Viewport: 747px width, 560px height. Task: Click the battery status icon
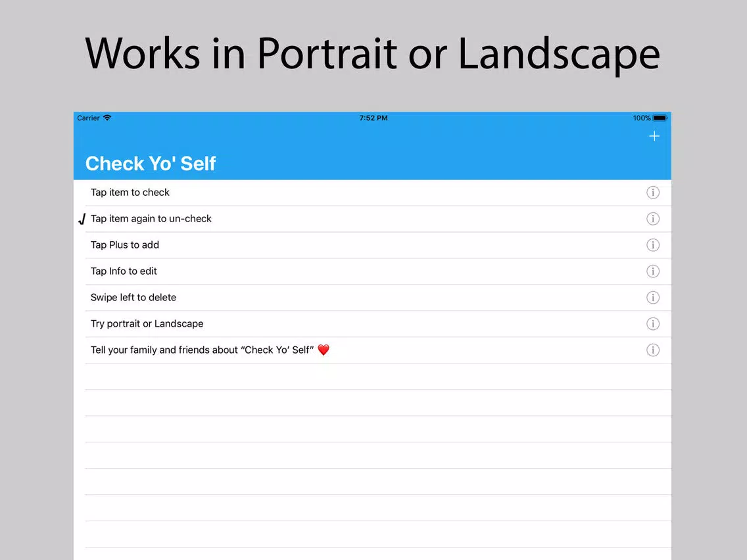660,118
